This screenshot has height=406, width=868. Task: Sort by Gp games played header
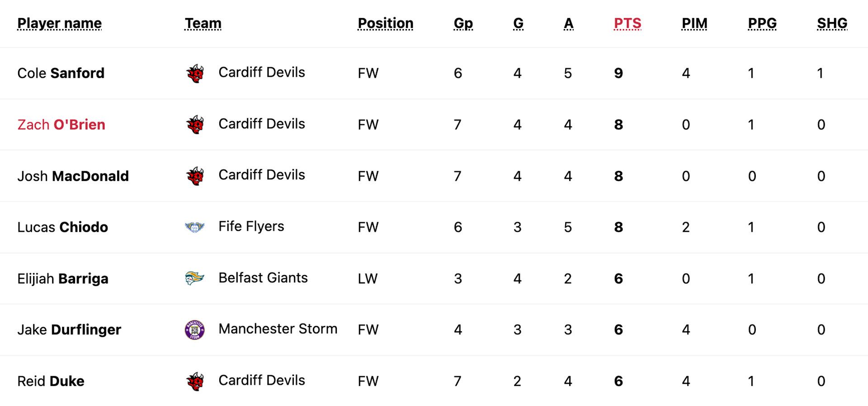pos(463,23)
